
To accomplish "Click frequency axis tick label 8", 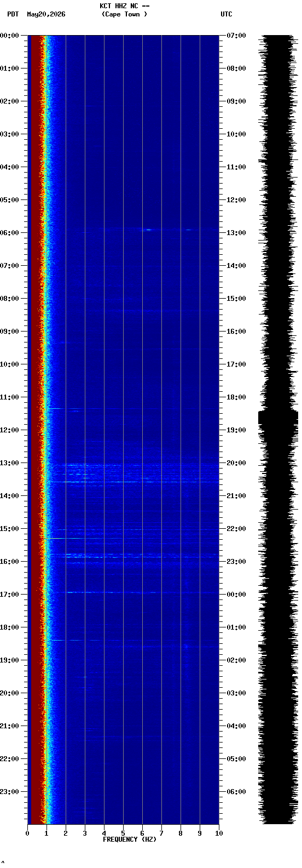I will point(181,833).
